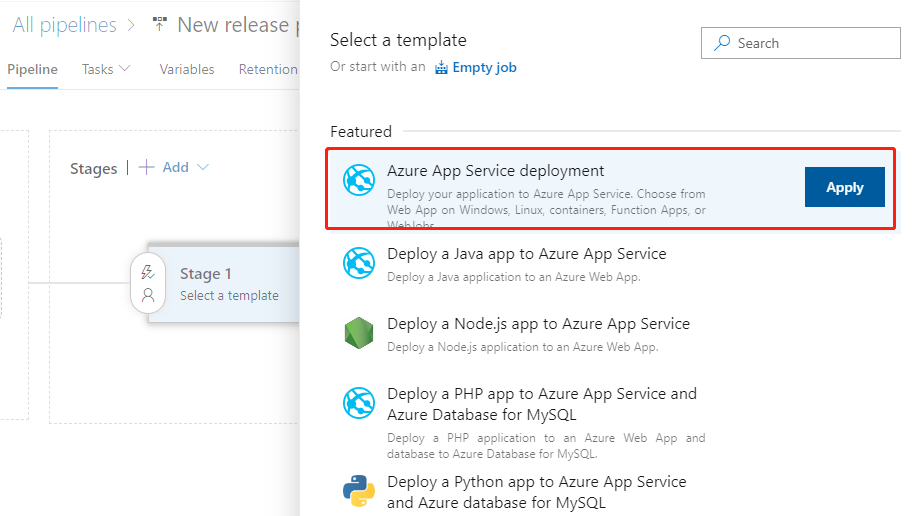Click Add to add a stage
The height and width of the screenshot is (516, 913).
coord(175,168)
